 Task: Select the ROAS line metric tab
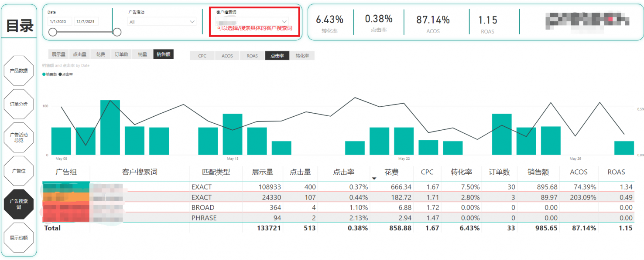click(252, 56)
